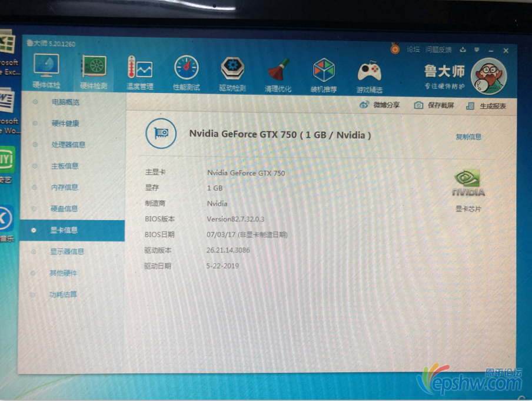Select the 硬件检测 hardware detection tool
Viewport: 532px width, 401px height.
(94, 72)
